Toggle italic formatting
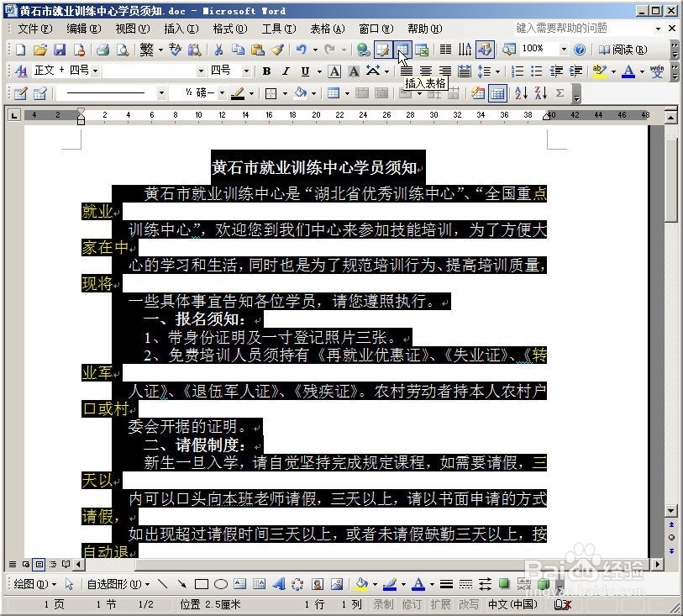This screenshot has width=683, height=616. click(286, 71)
